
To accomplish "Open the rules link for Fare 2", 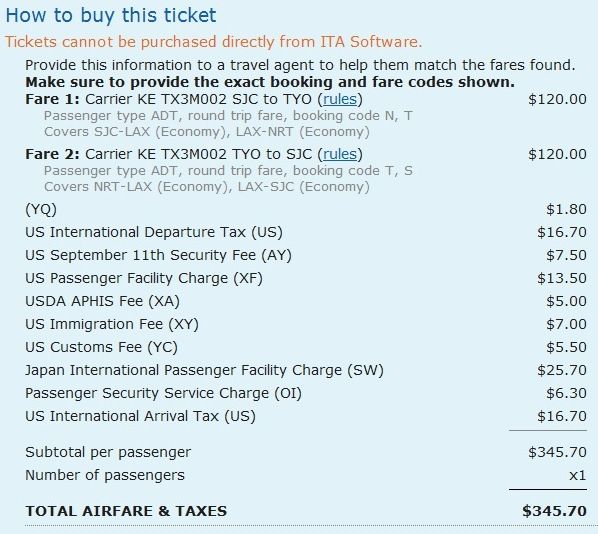I will pos(340,154).
